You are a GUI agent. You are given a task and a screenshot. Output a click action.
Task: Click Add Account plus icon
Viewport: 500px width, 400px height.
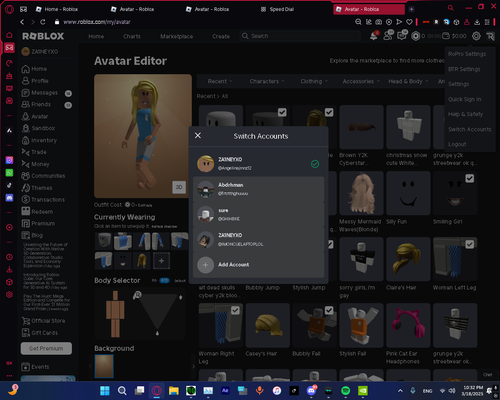coord(205,265)
